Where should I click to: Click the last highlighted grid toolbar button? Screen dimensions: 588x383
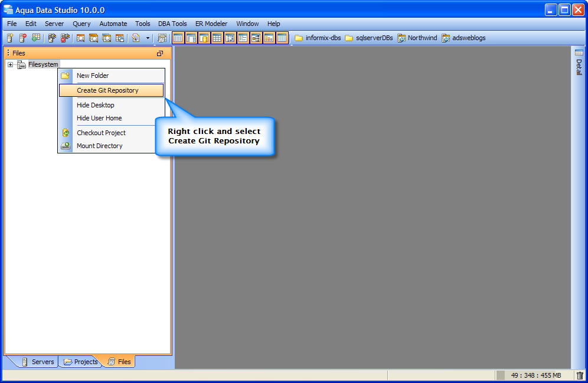pos(282,38)
